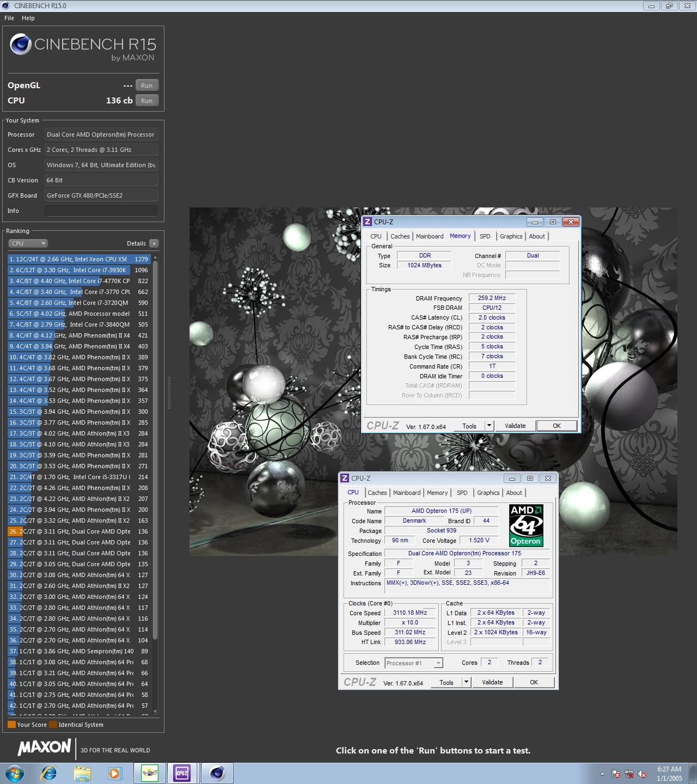This screenshot has height=784, width=697.
Task: Click the MAXON logo at bottom
Action: coord(45,748)
